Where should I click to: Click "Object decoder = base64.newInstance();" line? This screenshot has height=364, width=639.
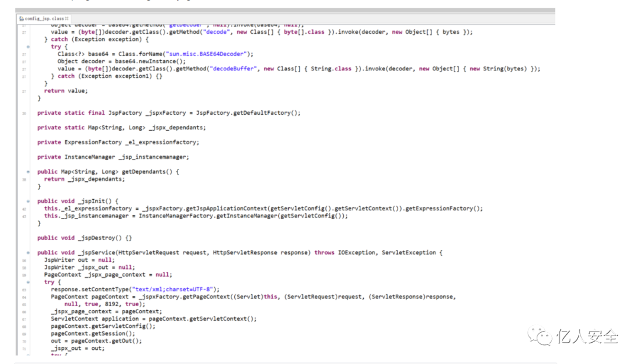[121, 61]
